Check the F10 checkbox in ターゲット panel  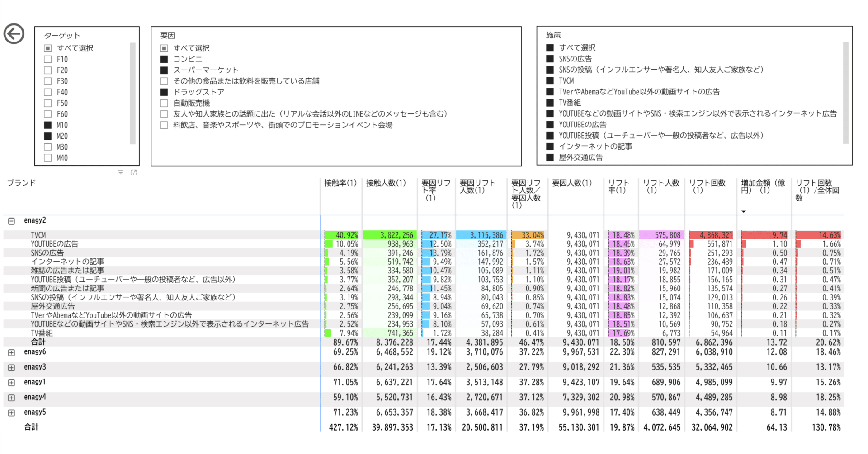pyautogui.click(x=47, y=59)
